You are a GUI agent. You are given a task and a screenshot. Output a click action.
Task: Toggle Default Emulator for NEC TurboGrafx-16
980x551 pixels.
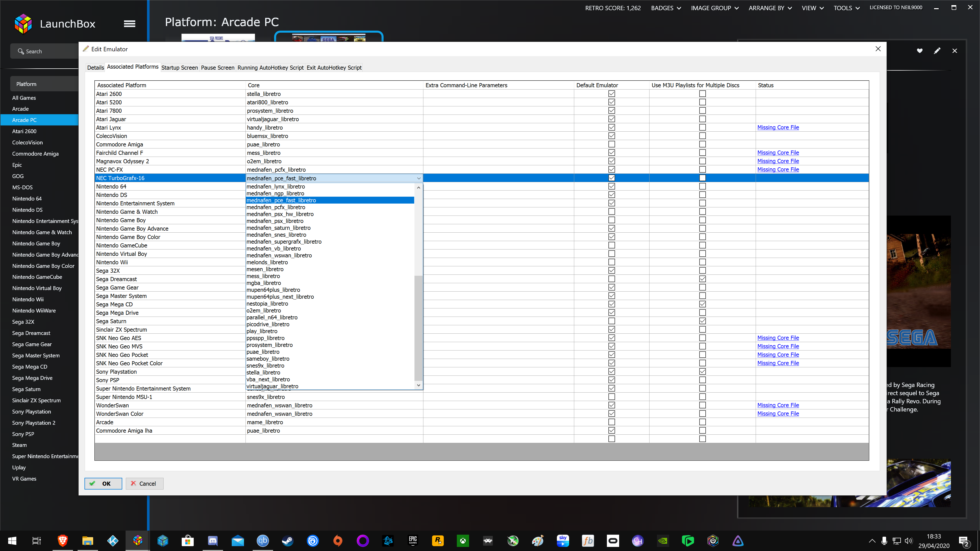click(611, 178)
